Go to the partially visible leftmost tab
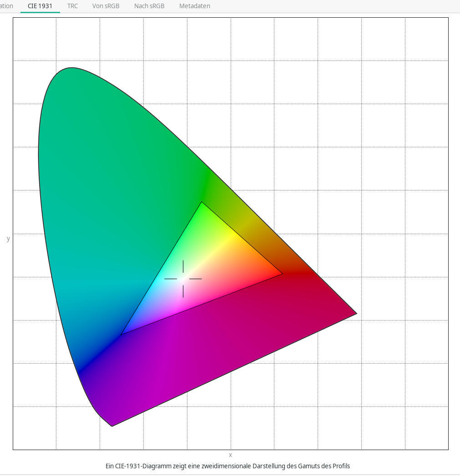This screenshot has height=476, width=460. pyautogui.click(x=6, y=6)
